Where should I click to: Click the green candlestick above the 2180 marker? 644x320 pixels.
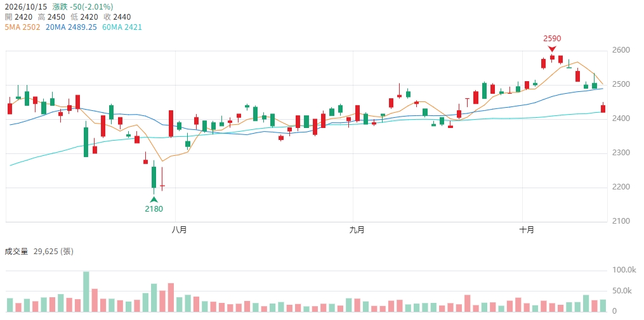[154, 177]
